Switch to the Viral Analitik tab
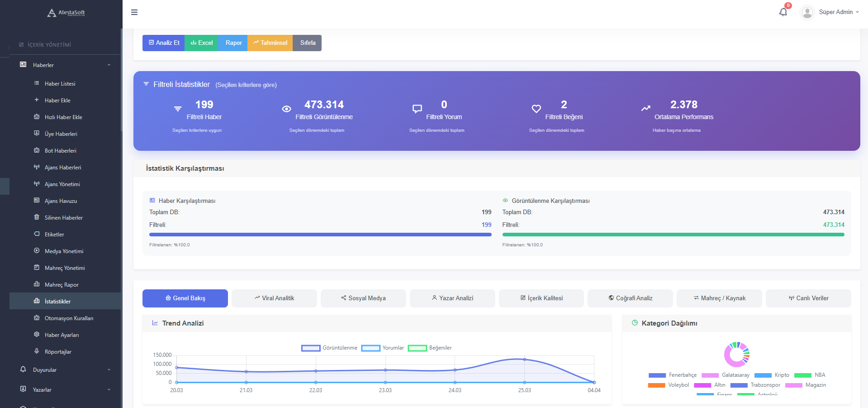The image size is (868, 408). [x=274, y=298]
